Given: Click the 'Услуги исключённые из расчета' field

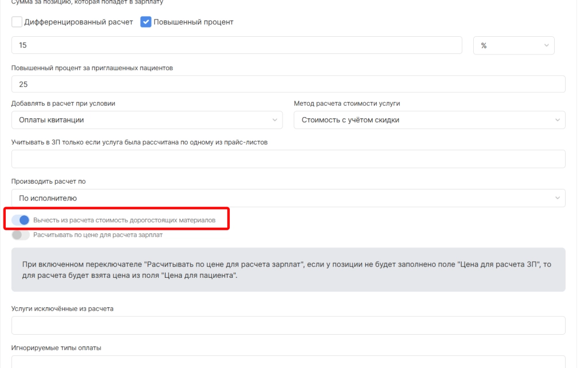Looking at the screenshot, I should (288, 326).
